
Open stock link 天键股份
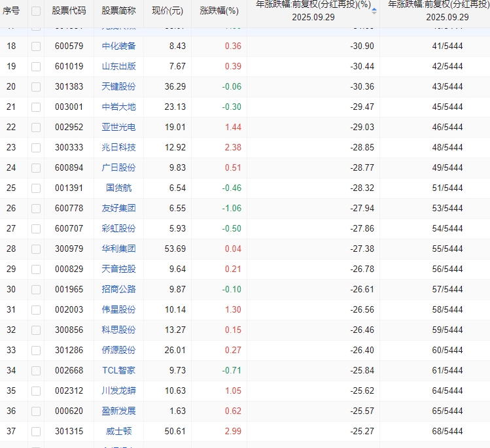pyautogui.click(x=119, y=86)
